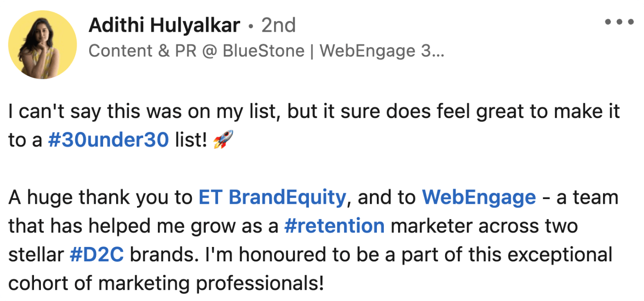Follow the #retention hashtag link
Screen dimensions: 644x301
(x=334, y=226)
